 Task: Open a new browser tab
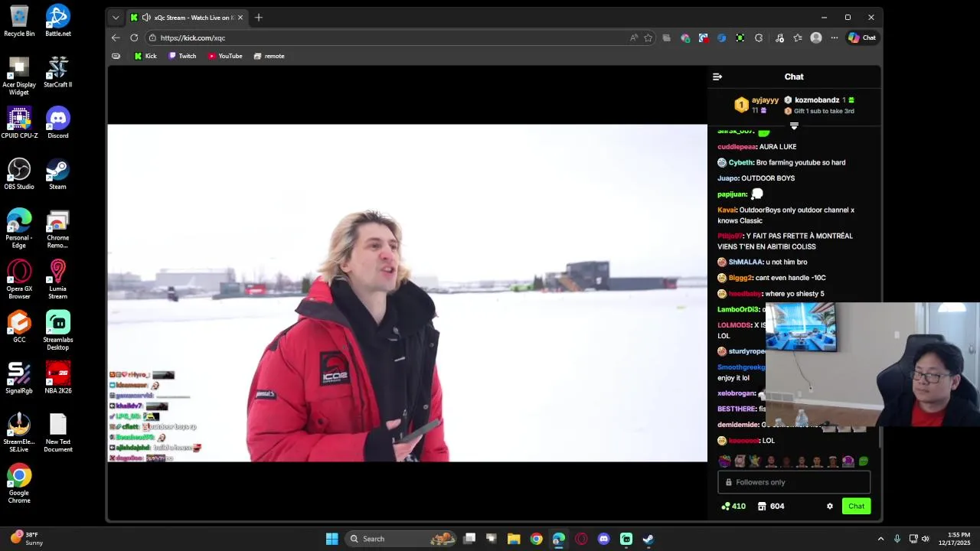(258, 18)
